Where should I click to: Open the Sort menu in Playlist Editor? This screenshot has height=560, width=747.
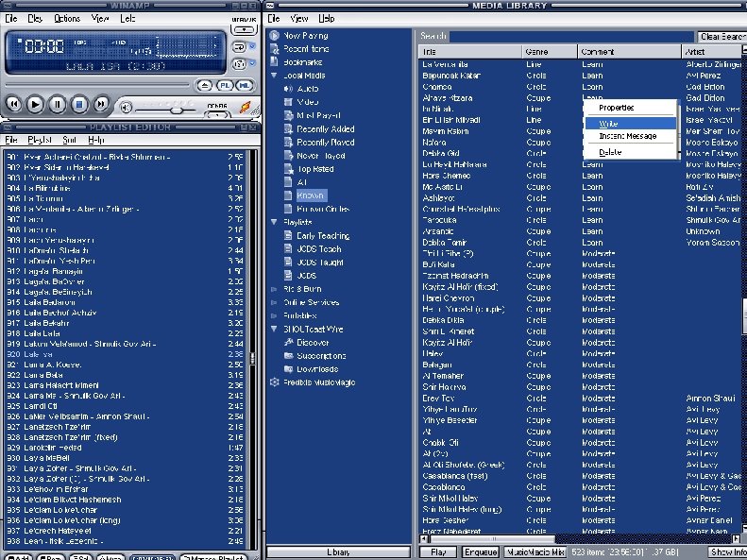(x=70, y=140)
